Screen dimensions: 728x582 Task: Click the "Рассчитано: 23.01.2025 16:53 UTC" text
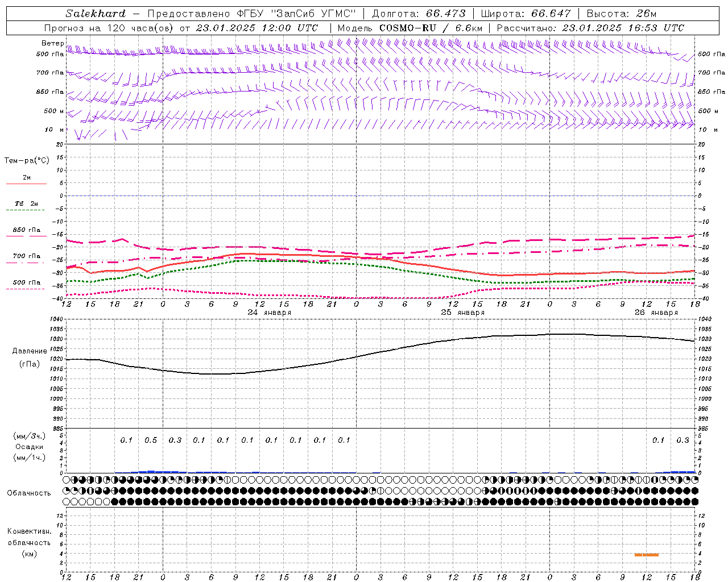[x=590, y=28]
